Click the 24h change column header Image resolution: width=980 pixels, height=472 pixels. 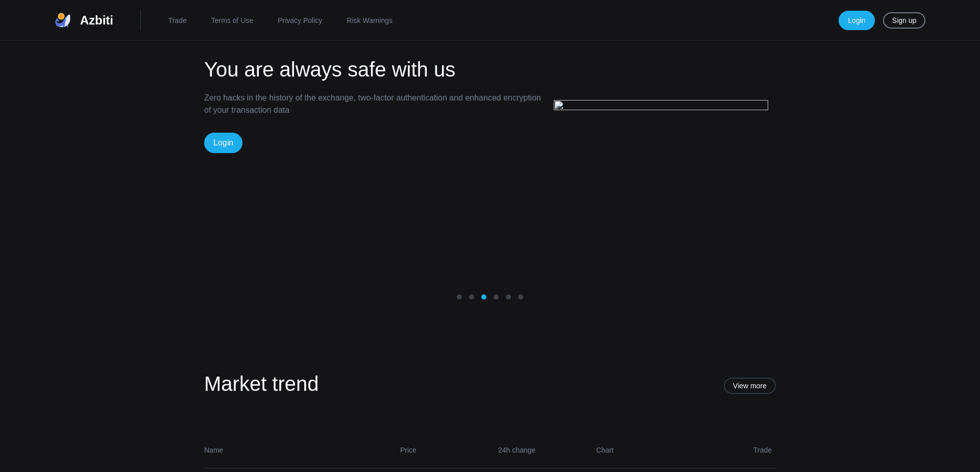(x=516, y=450)
